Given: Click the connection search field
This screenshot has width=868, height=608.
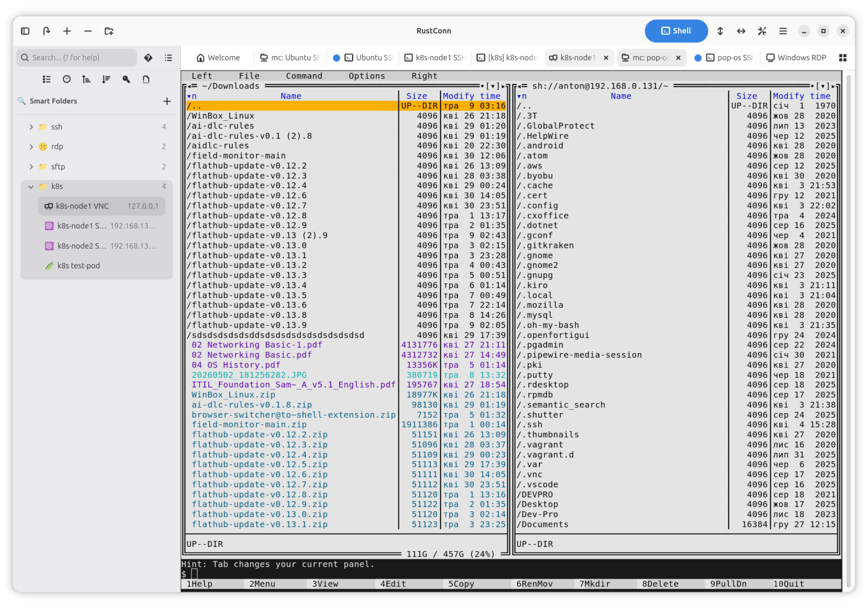Looking at the screenshot, I should (x=77, y=58).
